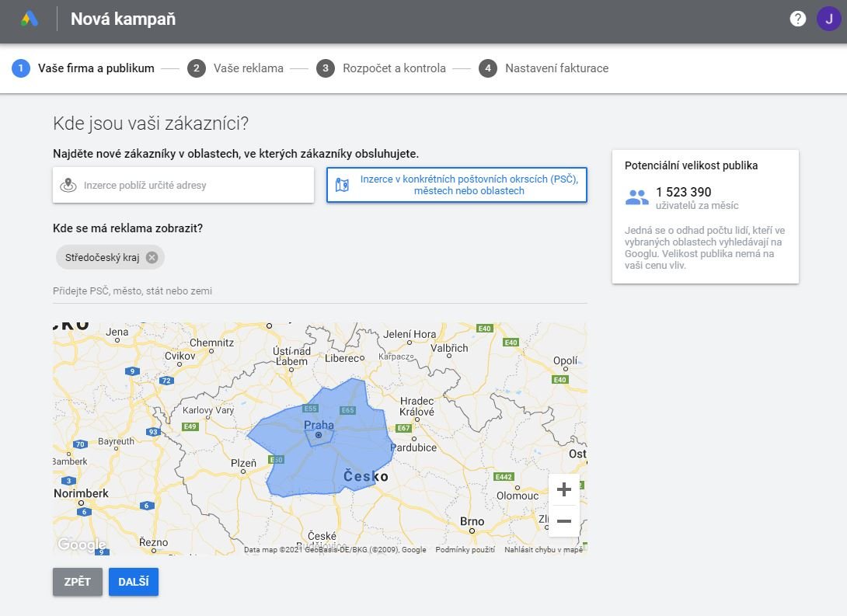
Task: Click the map regions icon
Action: tap(342, 185)
